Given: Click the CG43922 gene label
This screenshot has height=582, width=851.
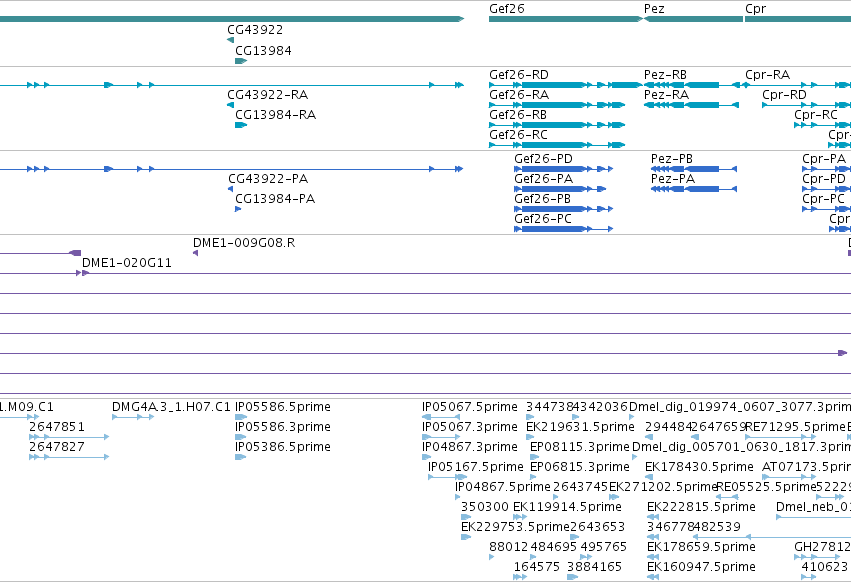Looking at the screenshot, I should (255, 30).
